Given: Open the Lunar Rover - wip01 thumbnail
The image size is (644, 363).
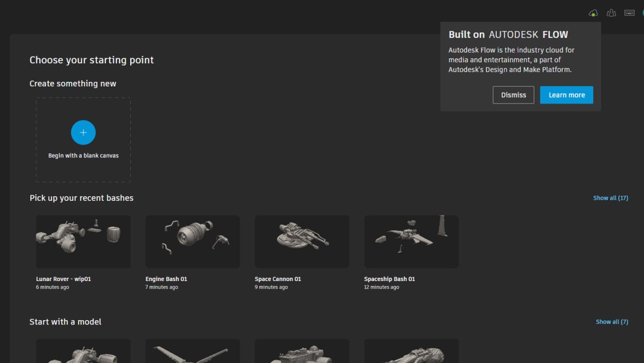Looking at the screenshot, I should (x=84, y=242).
